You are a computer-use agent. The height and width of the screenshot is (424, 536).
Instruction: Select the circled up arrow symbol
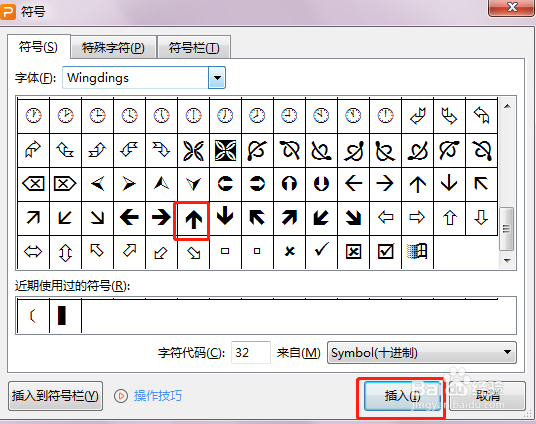tap(289, 184)
